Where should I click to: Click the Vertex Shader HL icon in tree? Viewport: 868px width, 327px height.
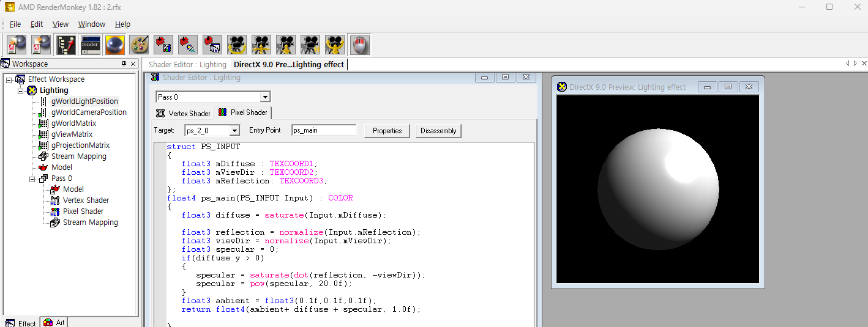pyautogui.click(x=55, y=200)
